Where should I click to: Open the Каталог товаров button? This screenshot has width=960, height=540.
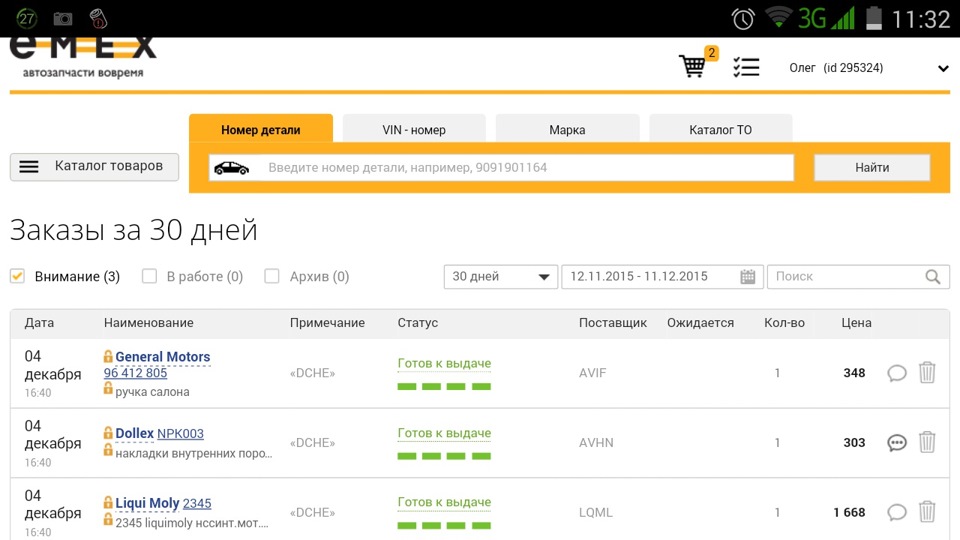coord(94,167)
